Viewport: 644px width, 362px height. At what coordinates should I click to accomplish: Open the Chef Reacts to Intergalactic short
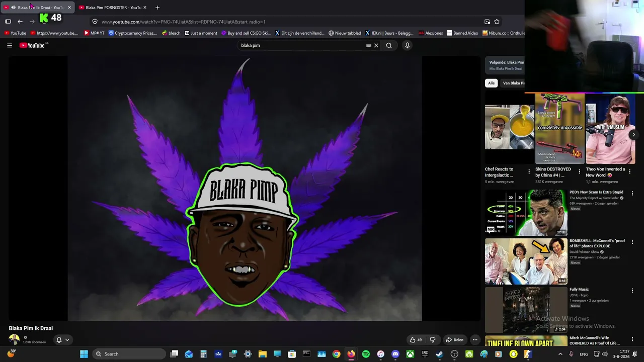509,127
